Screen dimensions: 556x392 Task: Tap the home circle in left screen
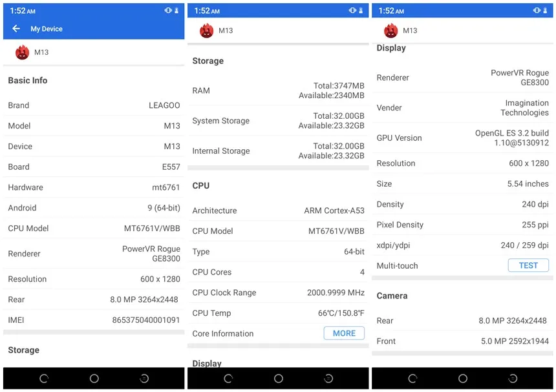pyautogui.click(x=94, y=378)
